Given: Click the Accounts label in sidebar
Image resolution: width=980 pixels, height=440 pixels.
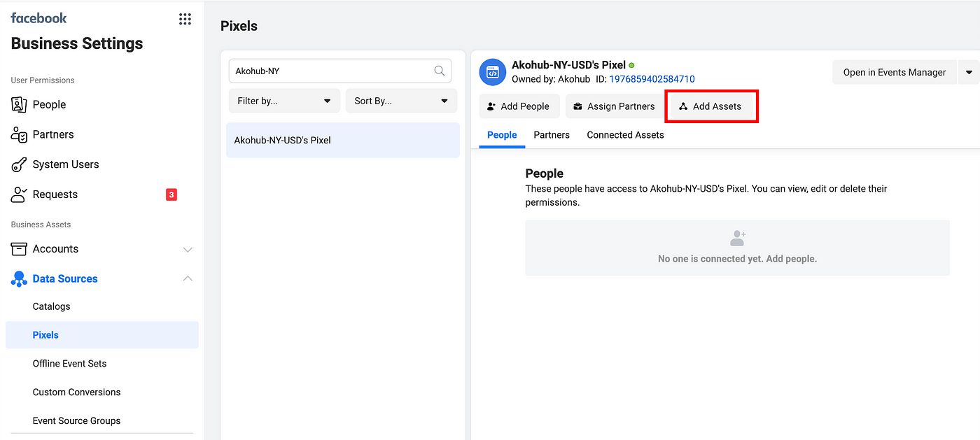Looking at the screenshot, I should (55, 249).
